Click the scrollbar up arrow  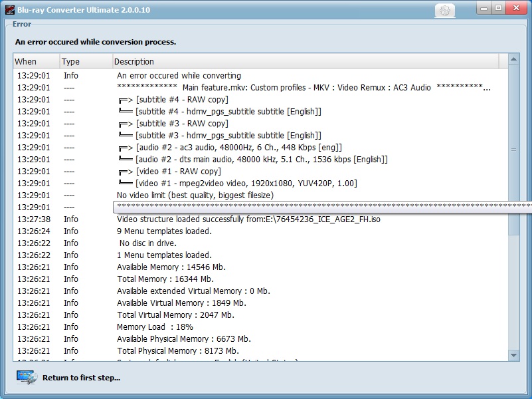click(513, 59)
